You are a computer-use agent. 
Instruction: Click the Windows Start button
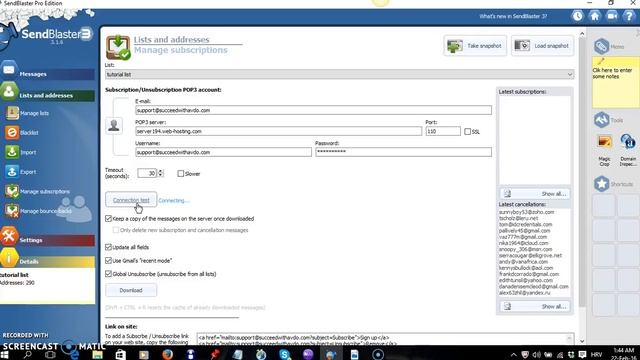5,355
